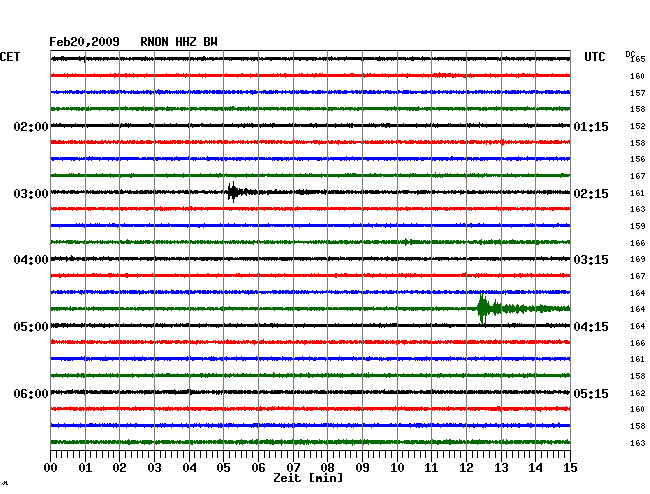650x494 pixels.
Task: Select the 05:00 CET time label
Action: coord(31,327)
